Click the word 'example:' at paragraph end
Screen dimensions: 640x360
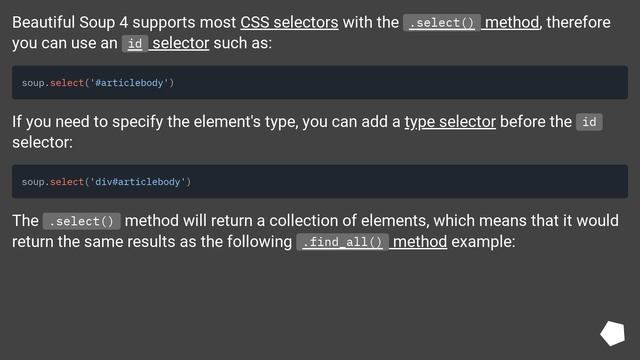(483, 242)
